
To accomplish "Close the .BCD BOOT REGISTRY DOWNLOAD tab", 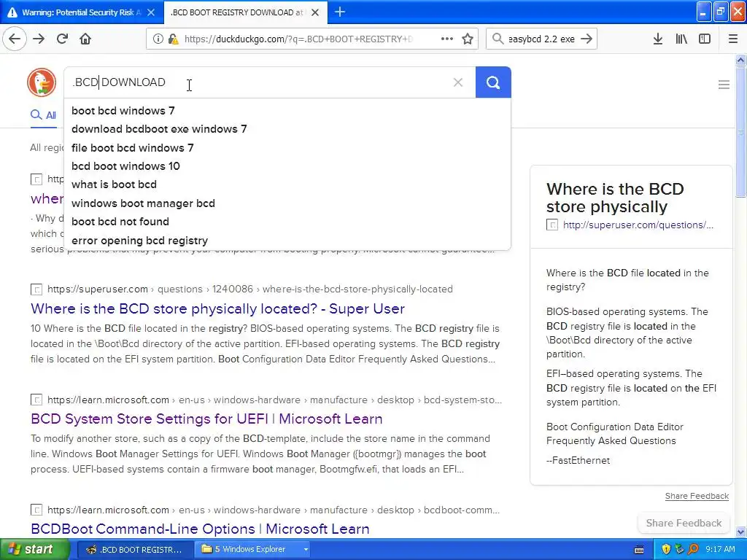I will click(x=315, y=12).
